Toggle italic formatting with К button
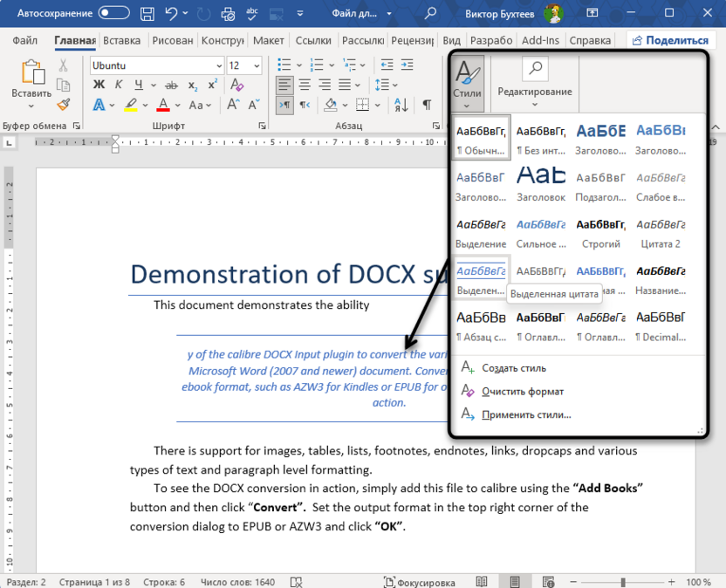This screenshot has height=588, width=726. [118, 85]
